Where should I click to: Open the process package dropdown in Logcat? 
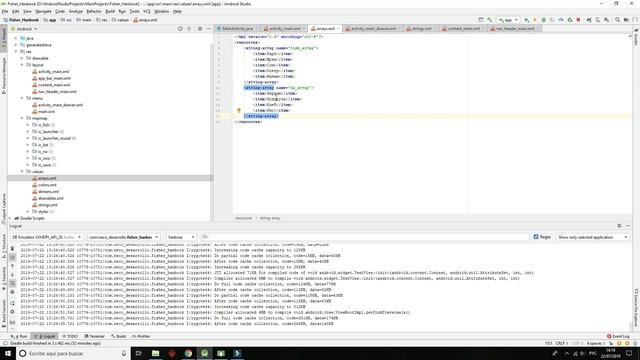coord(123,237)
